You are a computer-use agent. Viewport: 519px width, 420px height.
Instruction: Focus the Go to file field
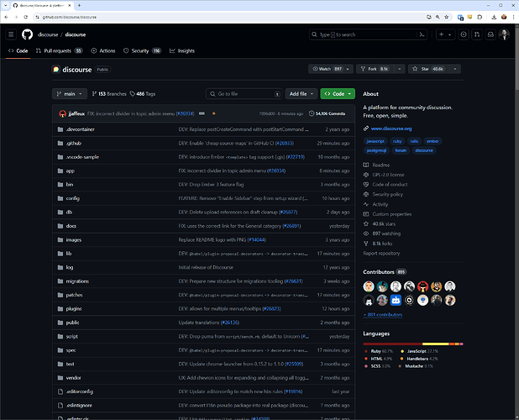pos(244,94)
